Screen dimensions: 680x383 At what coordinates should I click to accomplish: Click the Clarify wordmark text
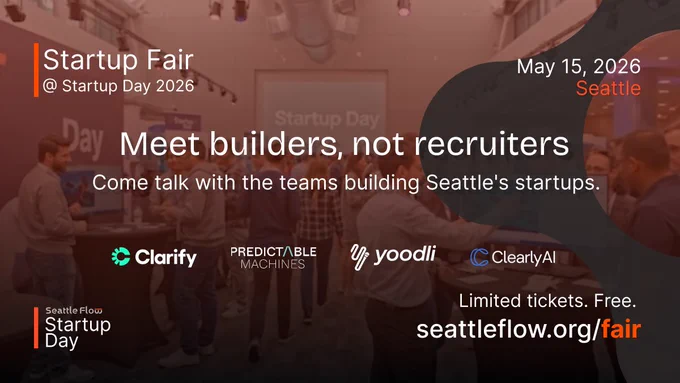point(166,258)
